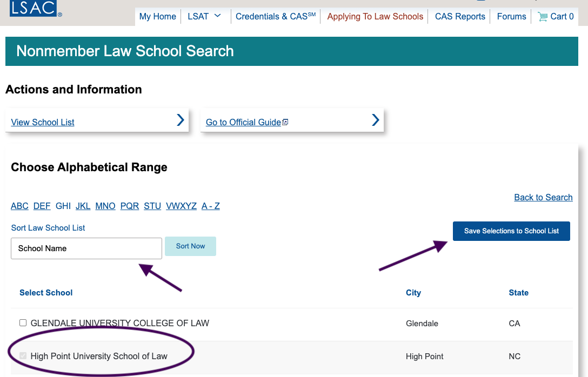Viewport: 588px width, 377px height.
Task: Click Save Selections to School List
Action: tap(511, 231)
